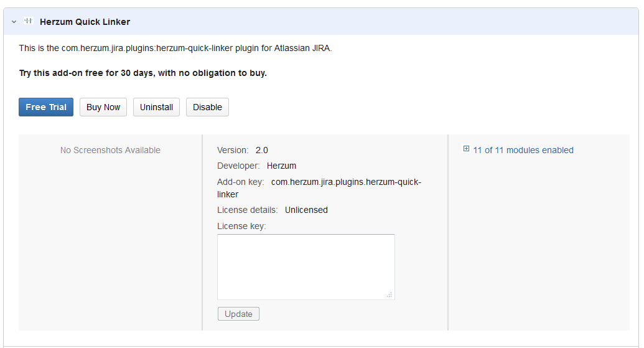
Task: Disable the add-on with the Disable button
Action: pos(207,107)
